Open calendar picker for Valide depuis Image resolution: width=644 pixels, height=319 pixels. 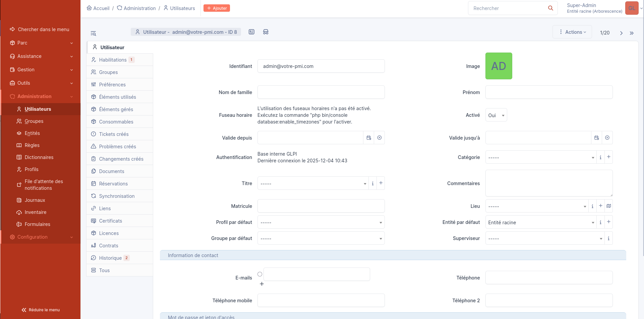(x=369, y=138)
